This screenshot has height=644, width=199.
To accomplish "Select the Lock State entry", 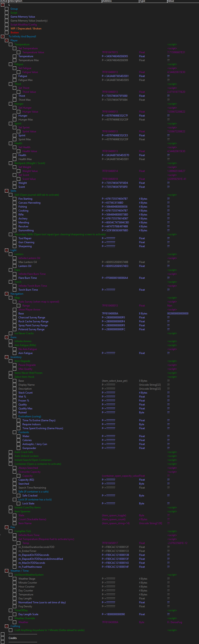I will (x=28, y=504).
